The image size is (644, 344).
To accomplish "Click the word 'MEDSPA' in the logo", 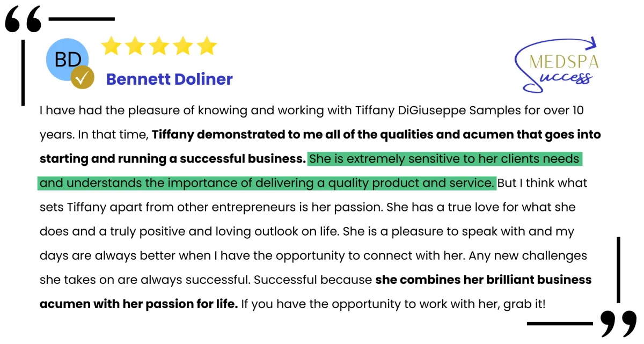I will click(564, 62).
